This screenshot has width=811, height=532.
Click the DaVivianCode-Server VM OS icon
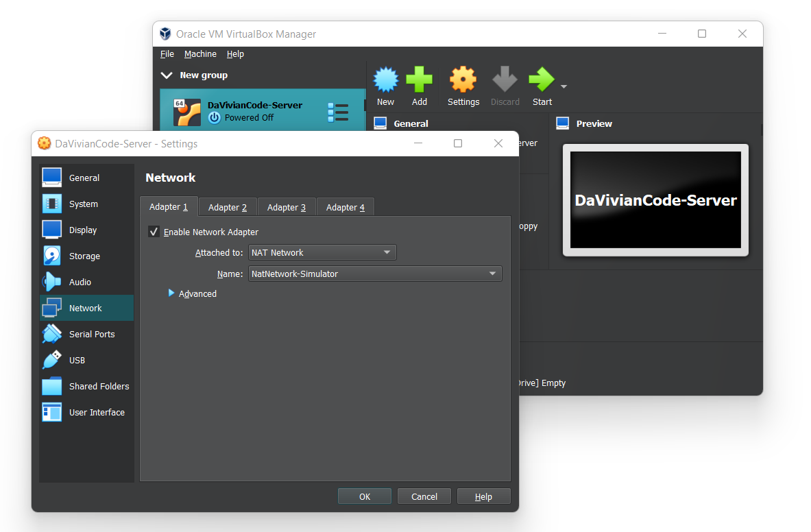[x=186, y=112]
